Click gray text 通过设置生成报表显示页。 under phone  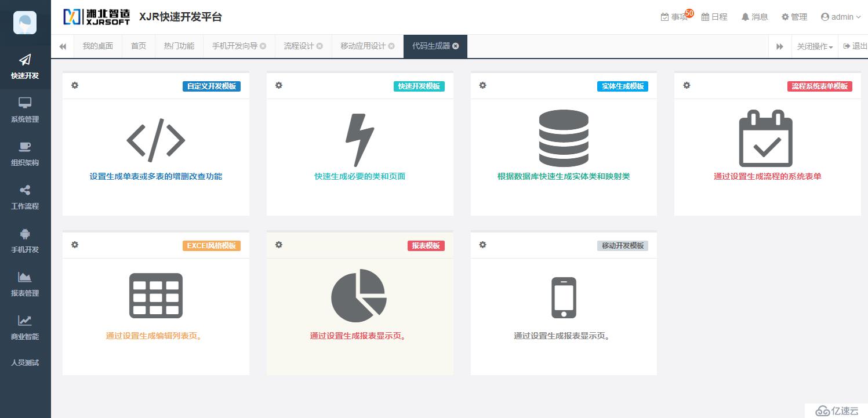click(564, 336)
